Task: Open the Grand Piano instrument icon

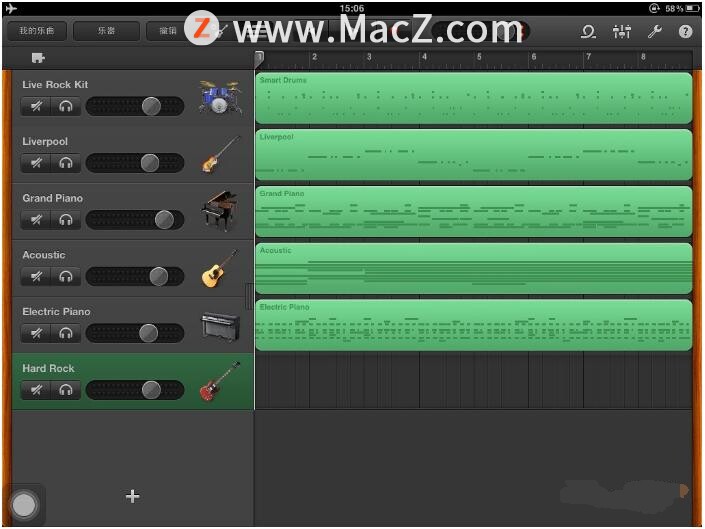Action: 220,210
